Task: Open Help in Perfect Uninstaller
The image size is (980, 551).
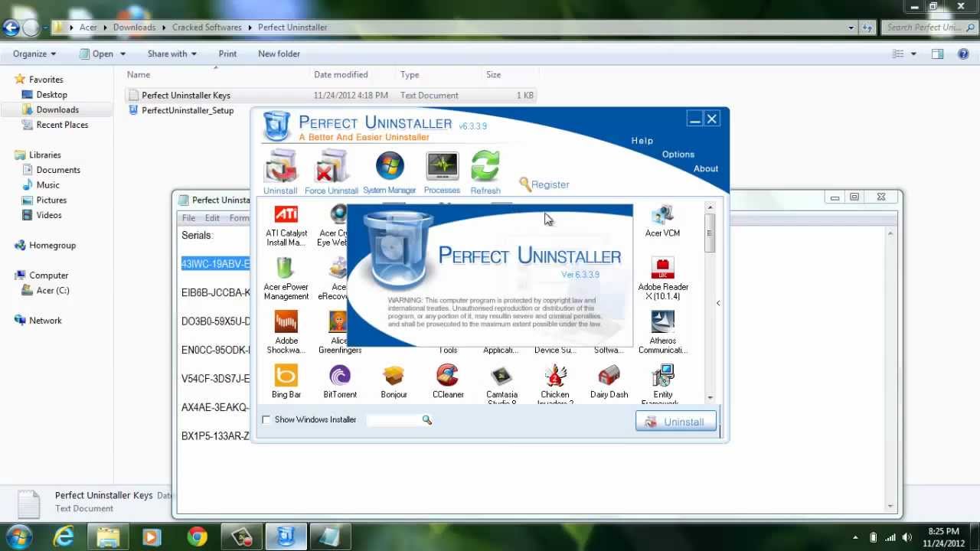Action: 642,141
